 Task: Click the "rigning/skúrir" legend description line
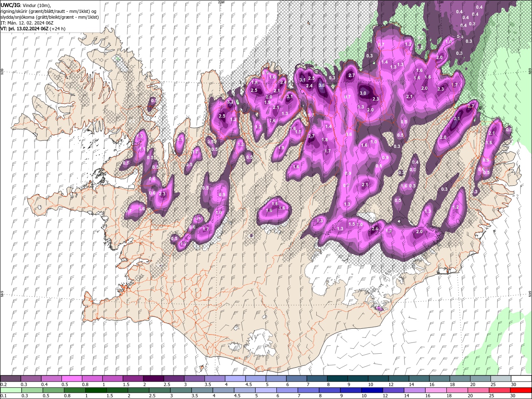(49, 11)
